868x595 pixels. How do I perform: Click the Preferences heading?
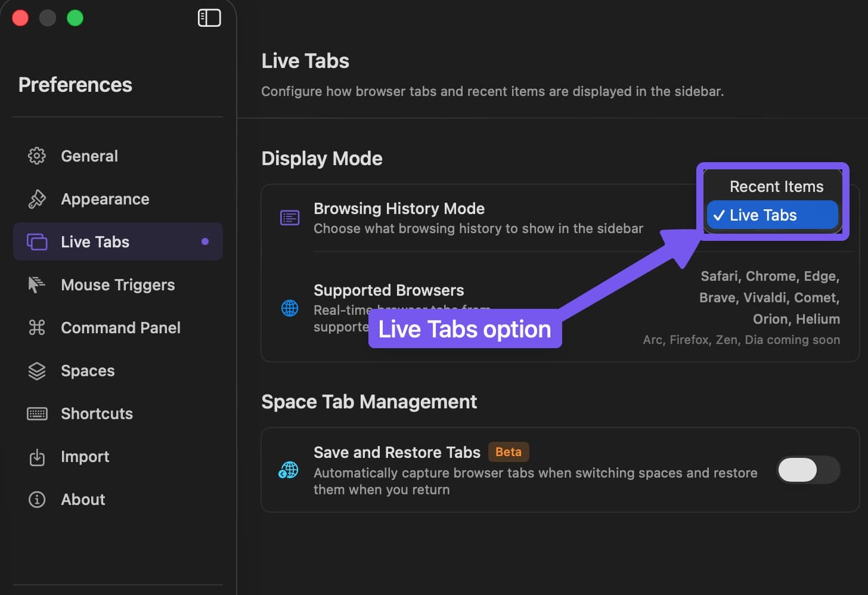[75, 85]
